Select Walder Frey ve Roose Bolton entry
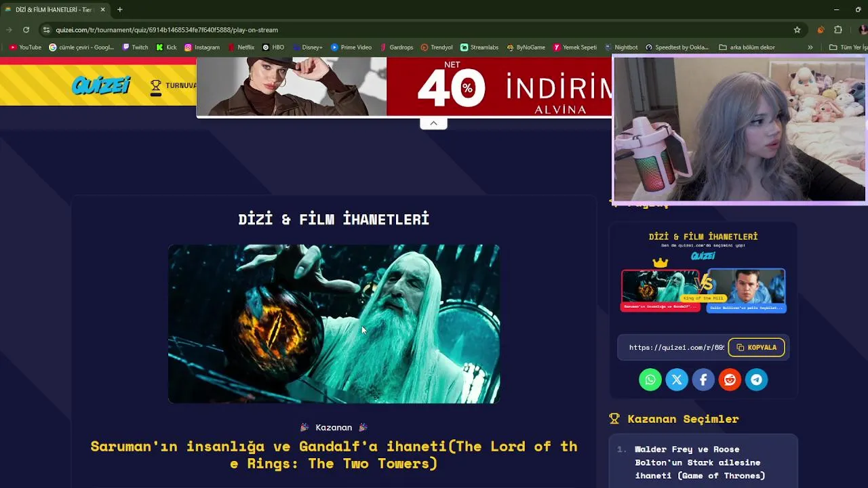 (703, 462)
